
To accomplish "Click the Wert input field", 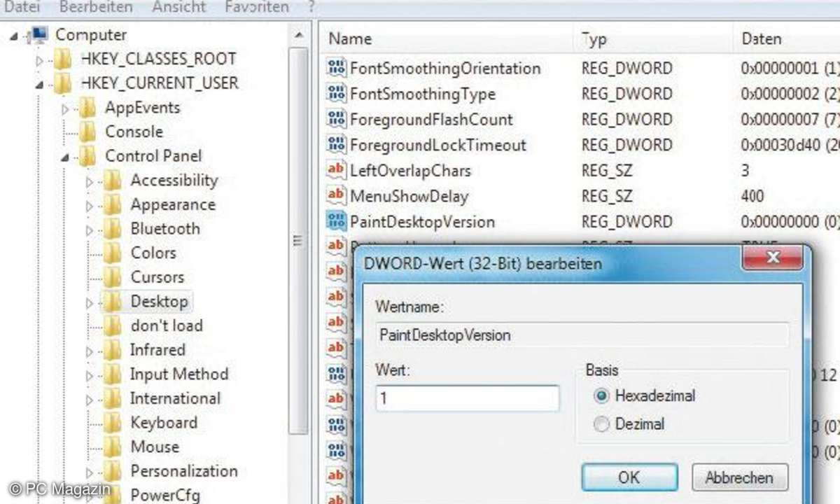I will pyautogui.click(x=467, y=399).
